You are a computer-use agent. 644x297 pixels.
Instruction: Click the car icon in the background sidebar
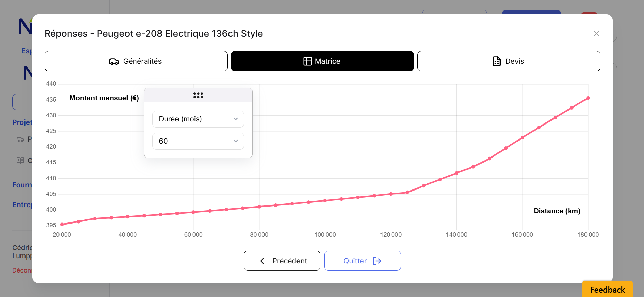click(20, 139)
